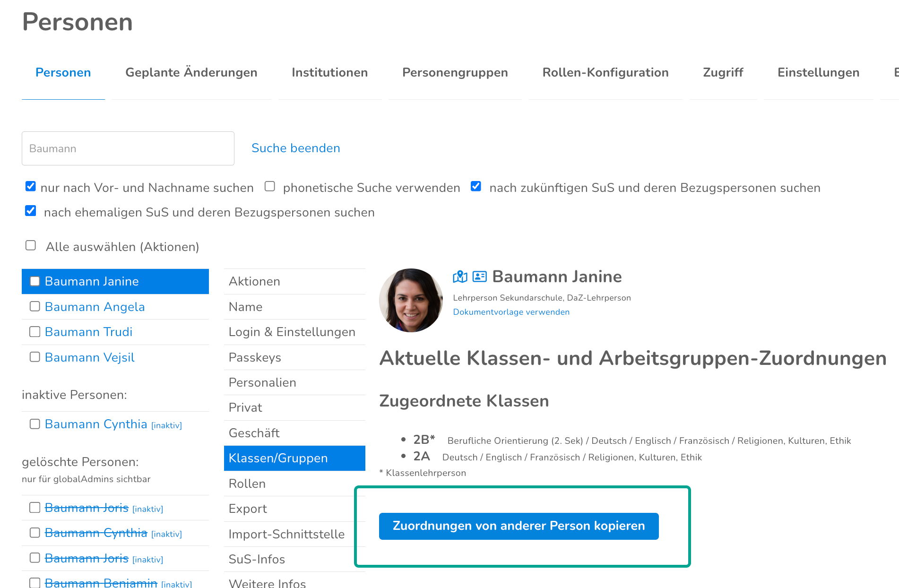Open the Aktionen section
This screenshot has width=899, height=588.
click(x=294, y=281)
